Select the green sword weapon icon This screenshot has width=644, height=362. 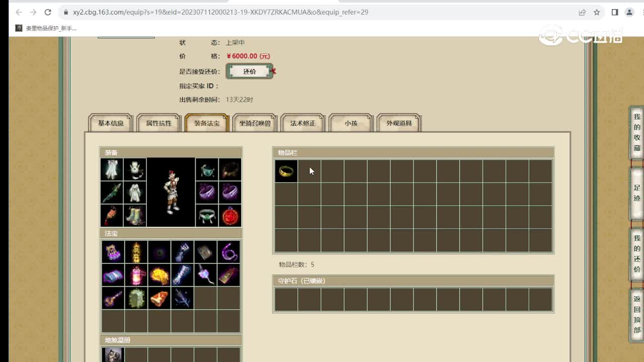tap(112, 193)
